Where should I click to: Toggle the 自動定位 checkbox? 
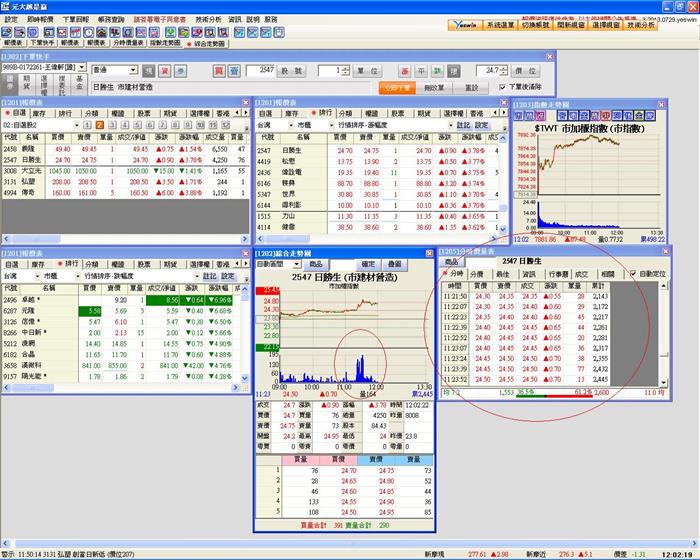pyautogui.click(x=633, y=273)
